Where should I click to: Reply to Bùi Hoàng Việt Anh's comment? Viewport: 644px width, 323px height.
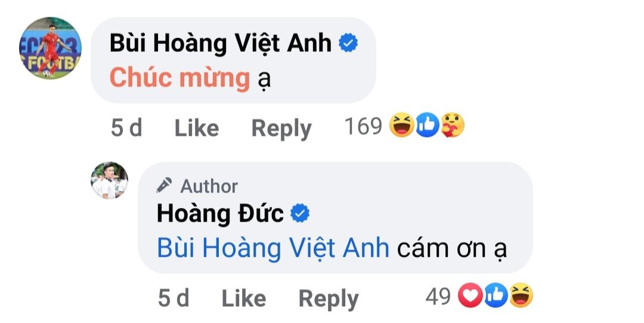point(281,129)
